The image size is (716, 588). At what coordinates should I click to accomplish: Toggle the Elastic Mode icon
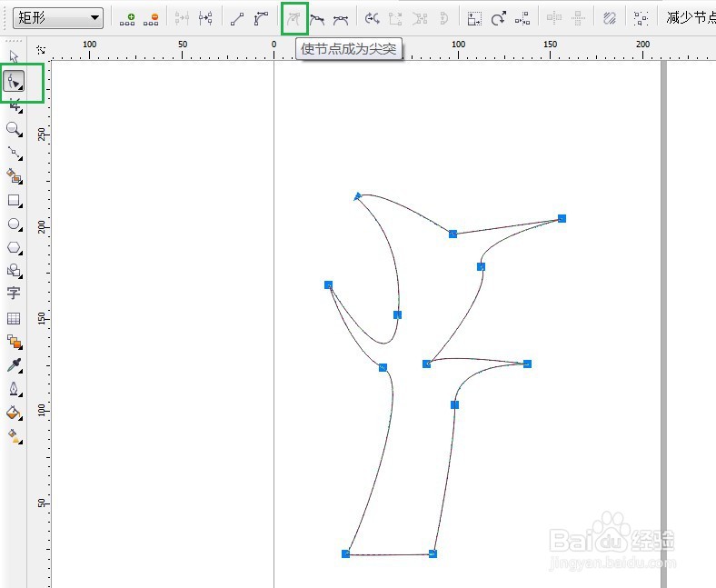click(610, 19)
